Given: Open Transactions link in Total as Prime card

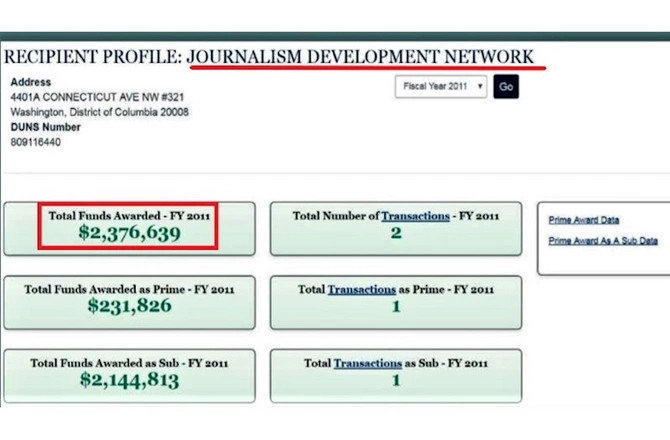Looking at the screenshot, I should 362,290.
